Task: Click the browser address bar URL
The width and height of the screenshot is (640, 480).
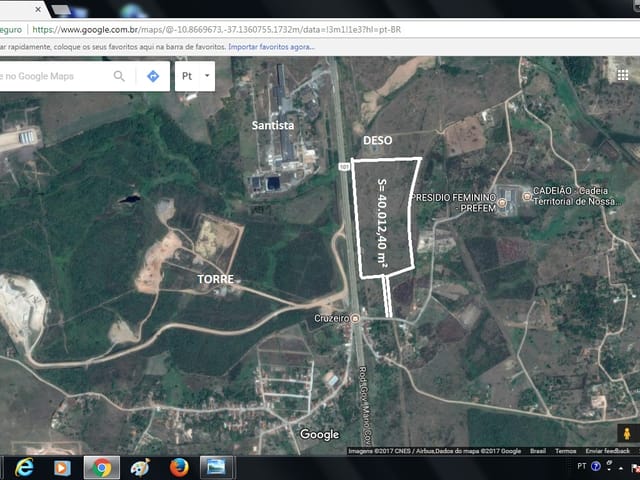Action: tap(216, 29)
